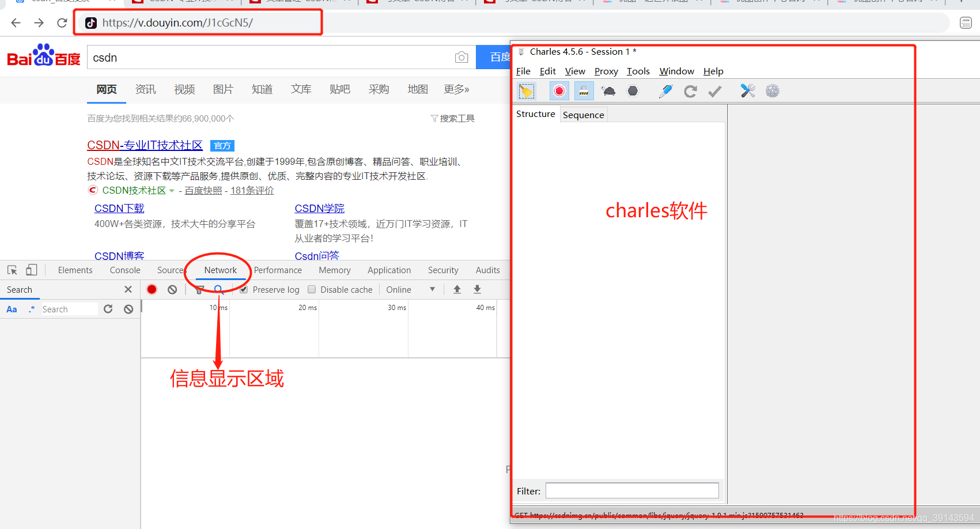Open CSDN-专业IT技术社区 result link

pos(145,146)
